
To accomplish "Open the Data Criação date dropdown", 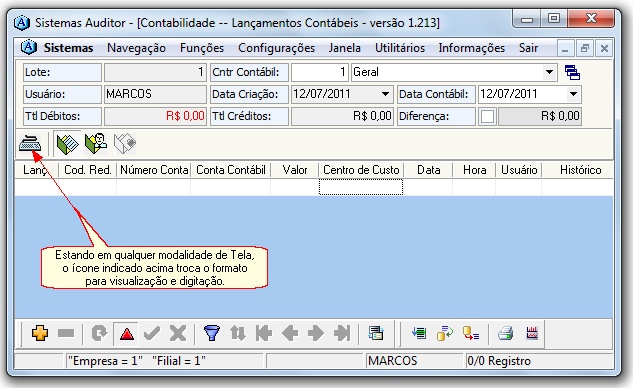I will pos(385,94).
